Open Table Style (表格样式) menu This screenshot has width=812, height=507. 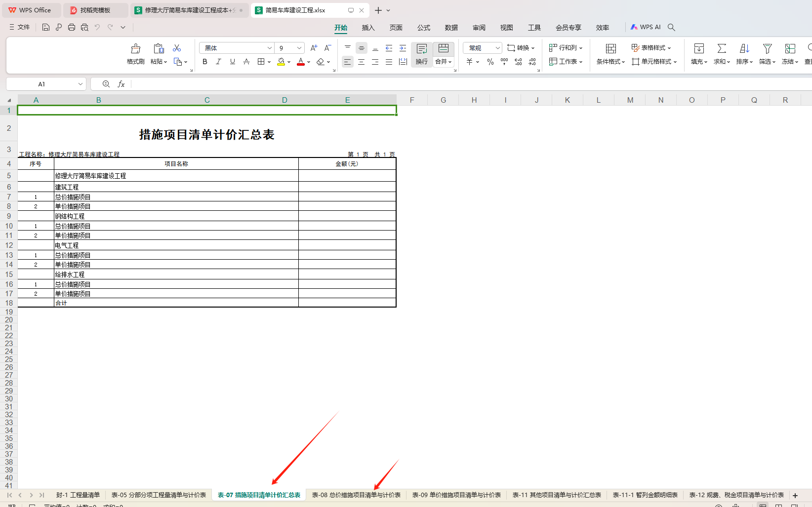pos(651,48)
